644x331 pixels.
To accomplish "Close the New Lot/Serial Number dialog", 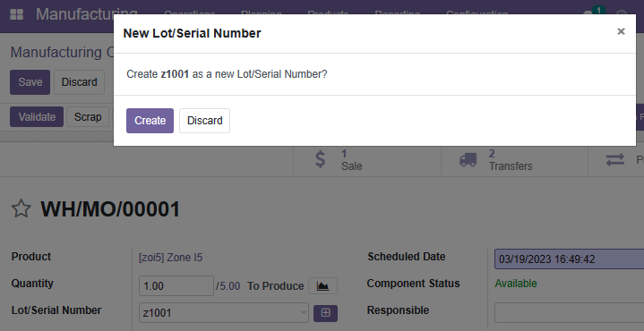I will pos(621,31).
